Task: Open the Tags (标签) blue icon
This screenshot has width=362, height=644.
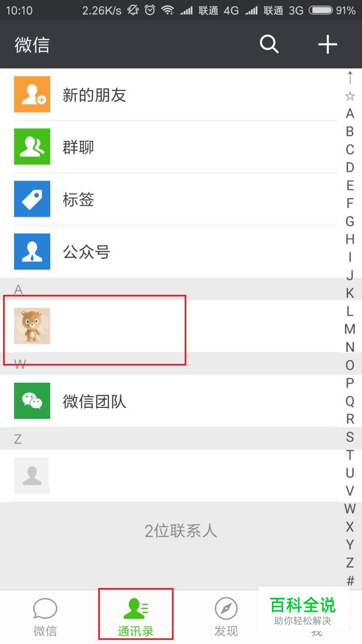Action: (x=32, y=199)
